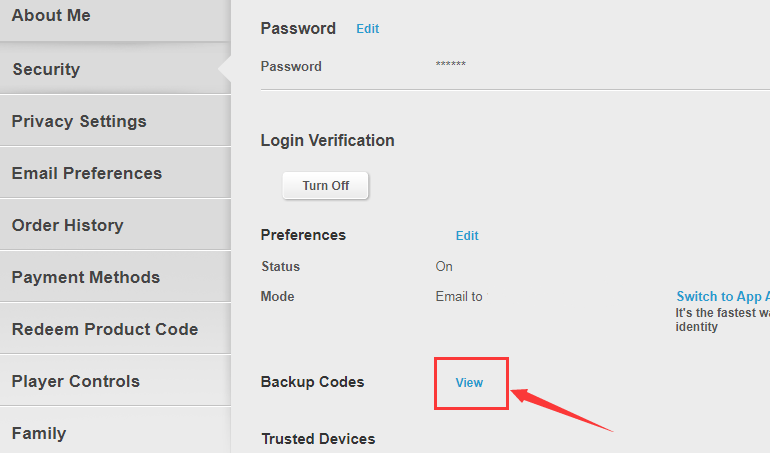Go to Privacy Settings
This screenshot has height=453, width=770.
tap(79, 121)
